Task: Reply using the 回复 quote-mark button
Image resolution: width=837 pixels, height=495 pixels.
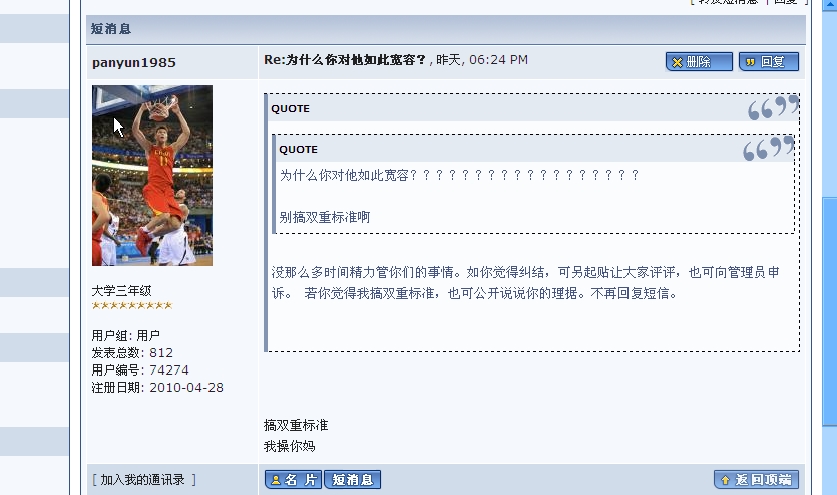Action: (769, 61)
